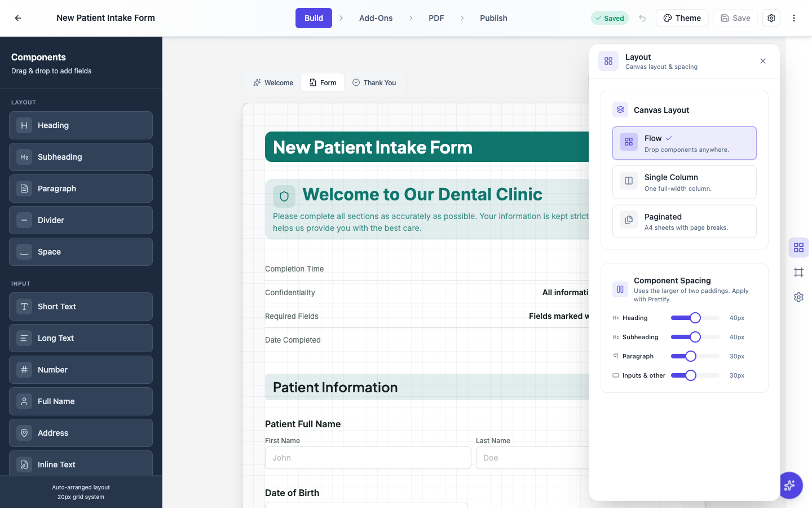812x508 pixels.
Task: Open the Thank You page tab
Action: (x=374, y=82)
